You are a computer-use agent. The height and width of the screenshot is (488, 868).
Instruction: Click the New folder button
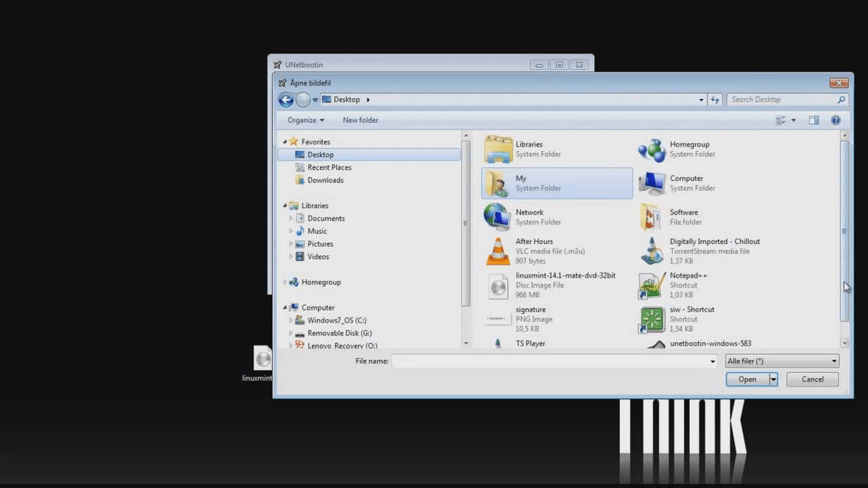click(x=360, y=120)
